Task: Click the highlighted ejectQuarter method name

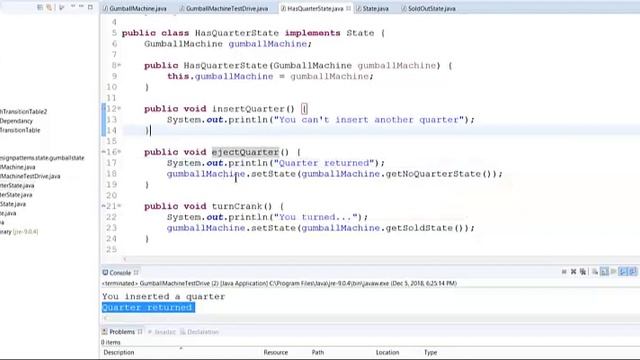Action: pos(245,152)
